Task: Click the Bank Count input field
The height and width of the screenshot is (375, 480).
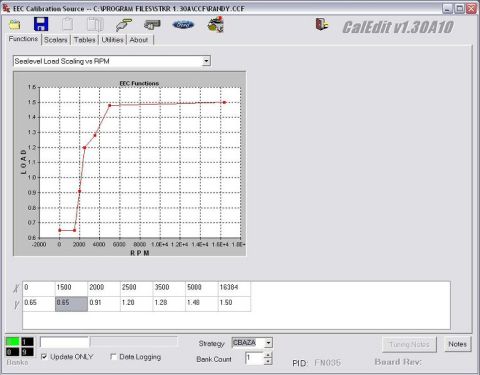Action: tap(254, 359)
